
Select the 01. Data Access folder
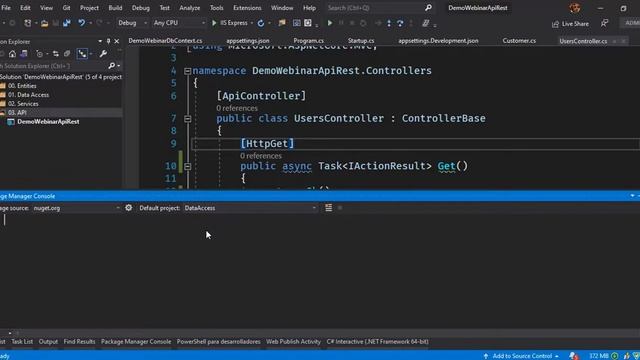[x=28, y=95]
